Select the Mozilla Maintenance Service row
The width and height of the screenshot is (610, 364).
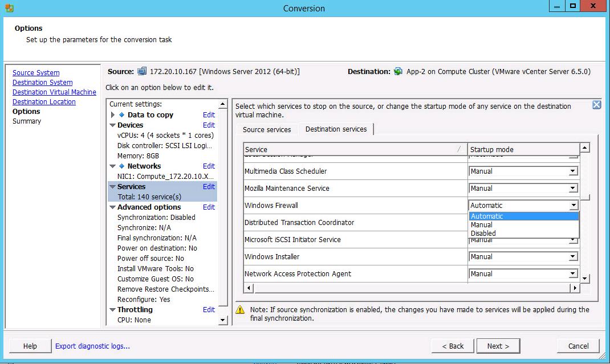[x=356, y=188]
